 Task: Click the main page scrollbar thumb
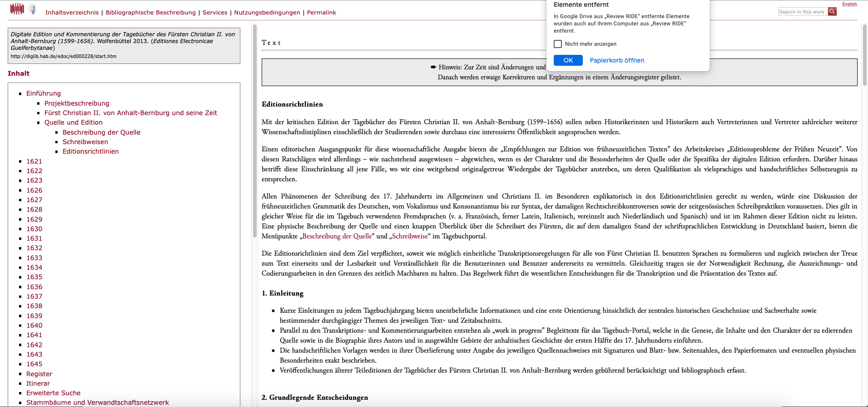(865, 54)
